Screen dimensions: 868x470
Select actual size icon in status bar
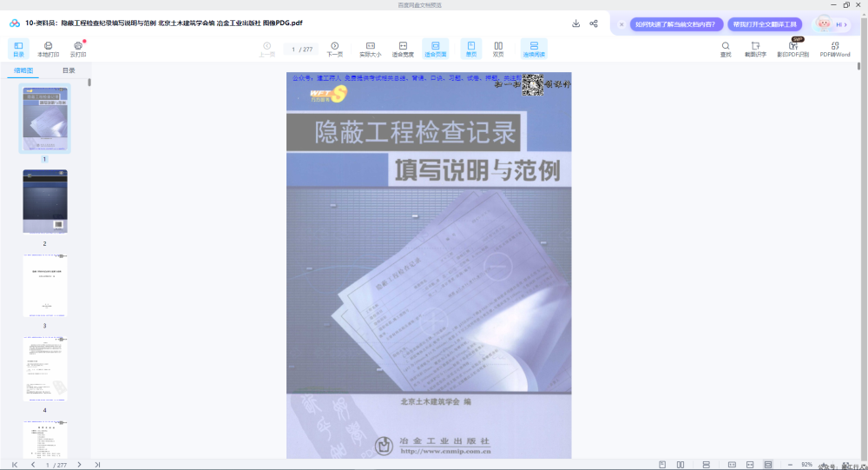coord(732,465)
